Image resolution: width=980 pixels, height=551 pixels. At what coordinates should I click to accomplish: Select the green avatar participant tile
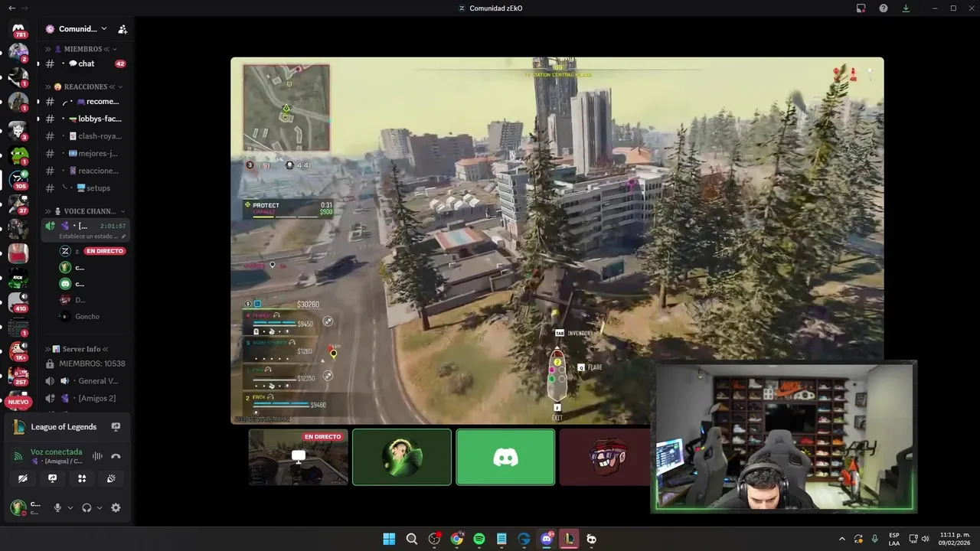(402, 457)
